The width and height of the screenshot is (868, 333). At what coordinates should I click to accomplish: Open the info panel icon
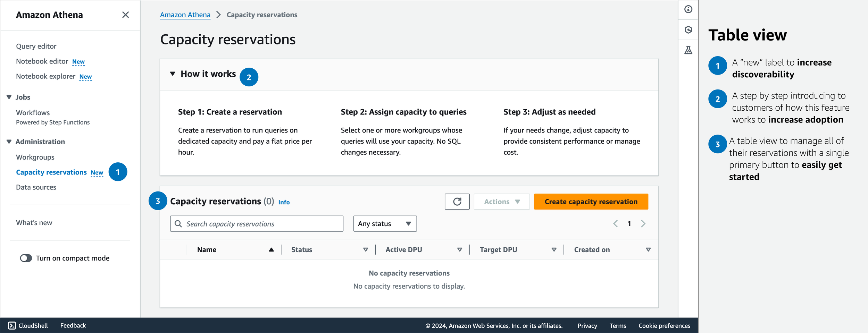[688, 9]
